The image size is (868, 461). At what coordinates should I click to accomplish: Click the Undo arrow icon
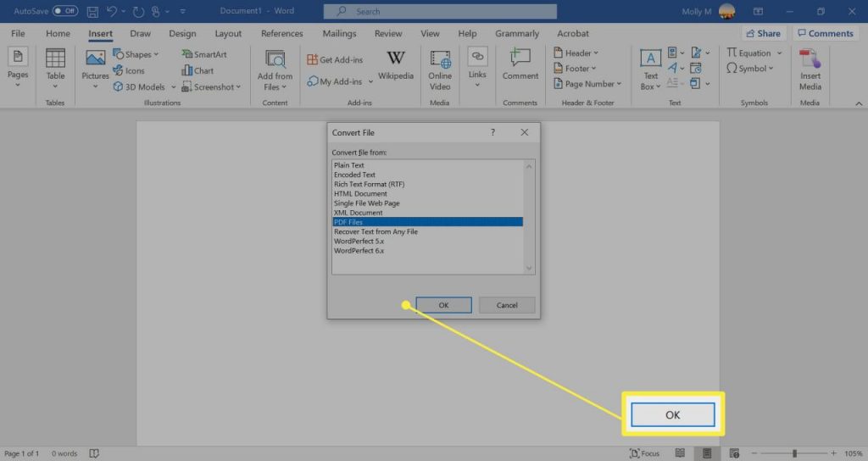point(112,11)
